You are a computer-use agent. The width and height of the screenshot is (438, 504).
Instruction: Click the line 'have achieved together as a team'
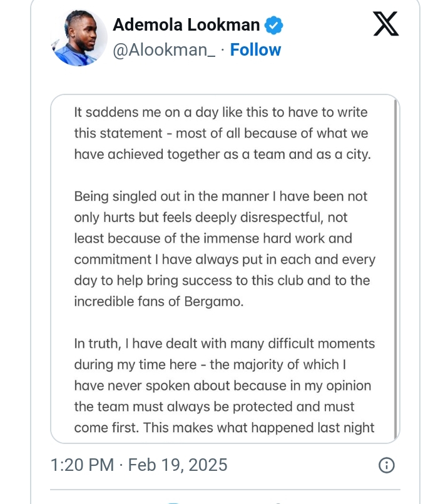coord(222,154)
